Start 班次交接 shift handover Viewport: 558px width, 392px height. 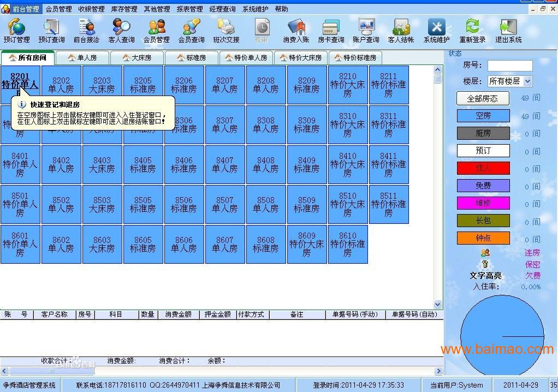[x=225, y=30]
